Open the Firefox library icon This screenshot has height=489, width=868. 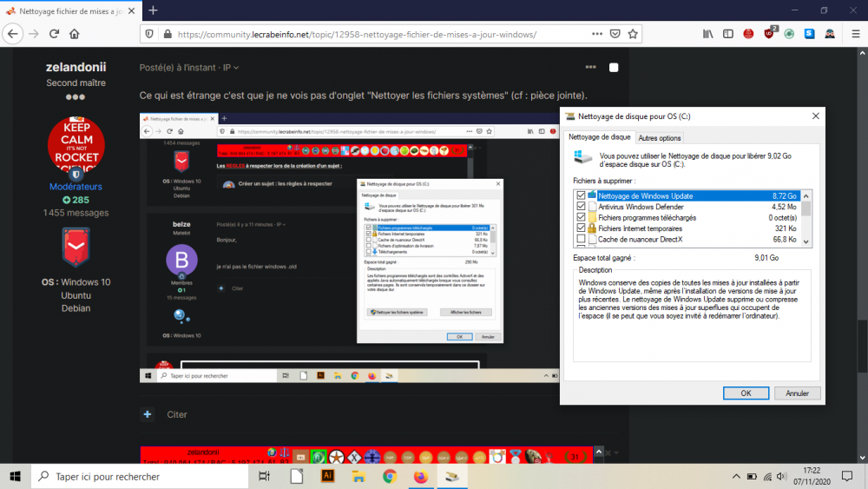coord(708,34)
